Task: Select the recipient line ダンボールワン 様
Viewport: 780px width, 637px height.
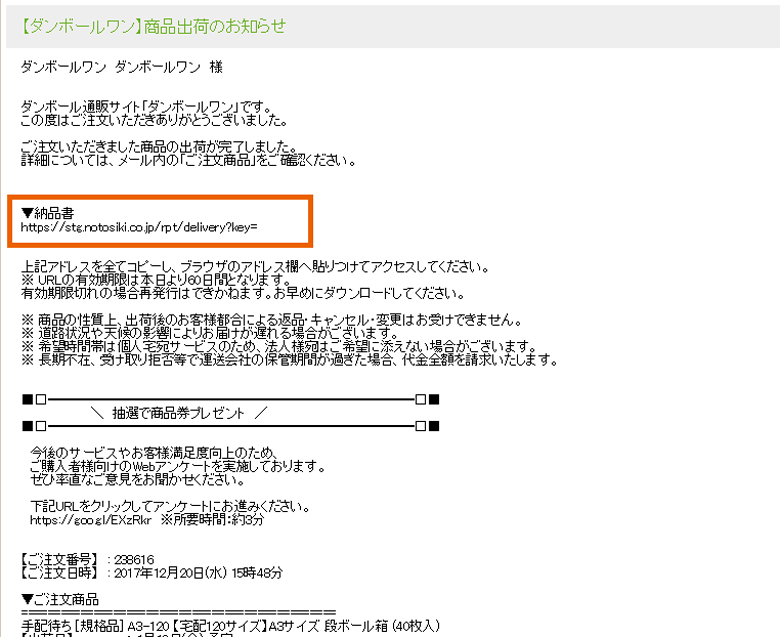Action: point(121,67)
